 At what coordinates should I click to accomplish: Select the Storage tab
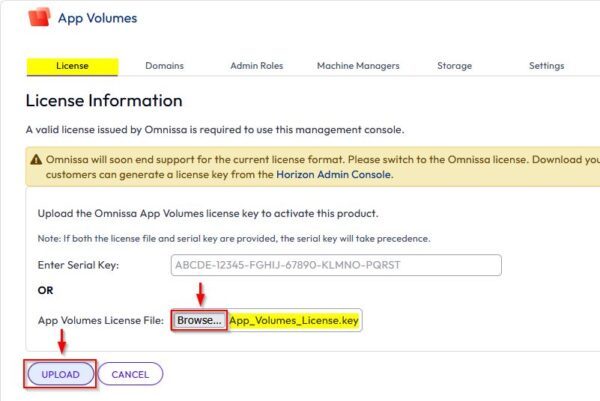pos(455,66)
